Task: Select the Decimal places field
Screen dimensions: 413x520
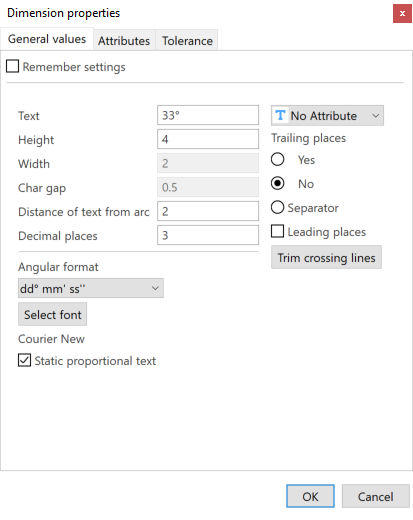Action: click(x=208, y=235)
